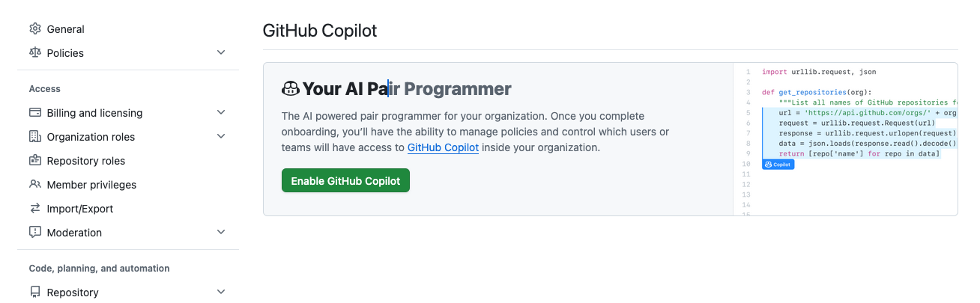Open General settings page
980x303 pixels.
click(66, 29)
